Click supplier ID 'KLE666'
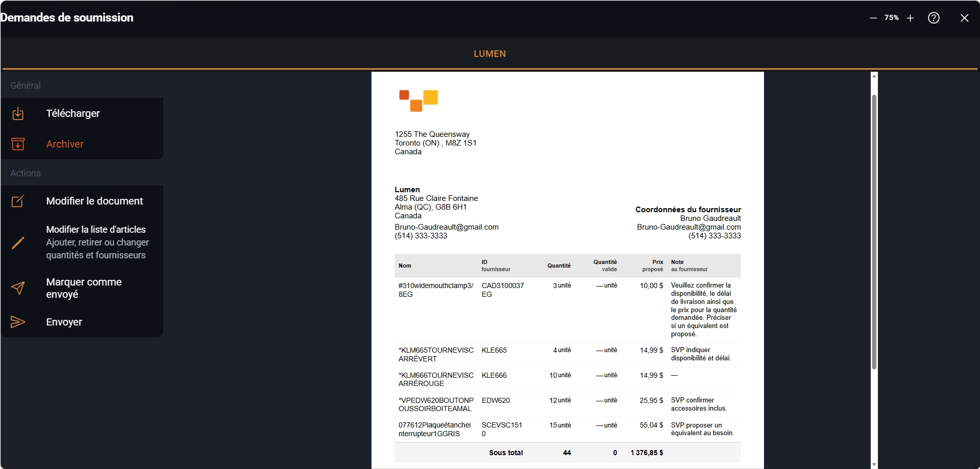Viewport: 980px width, 469px height. click(494, 375)
